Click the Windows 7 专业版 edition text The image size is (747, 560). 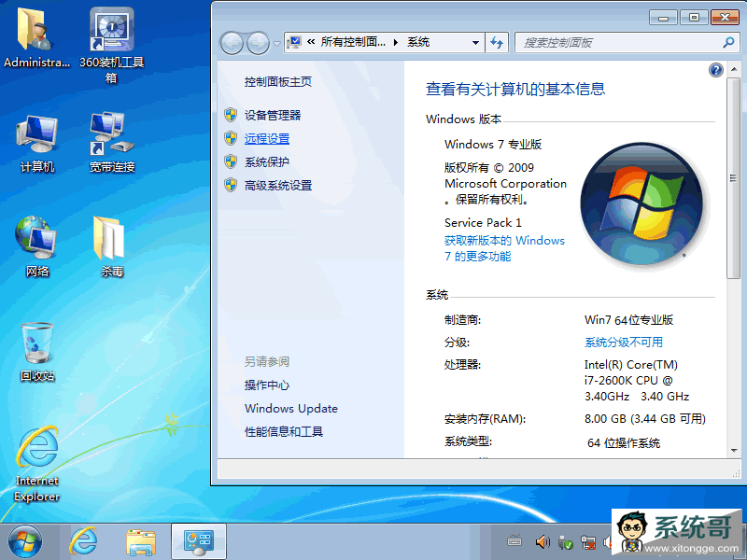point(493,144)
